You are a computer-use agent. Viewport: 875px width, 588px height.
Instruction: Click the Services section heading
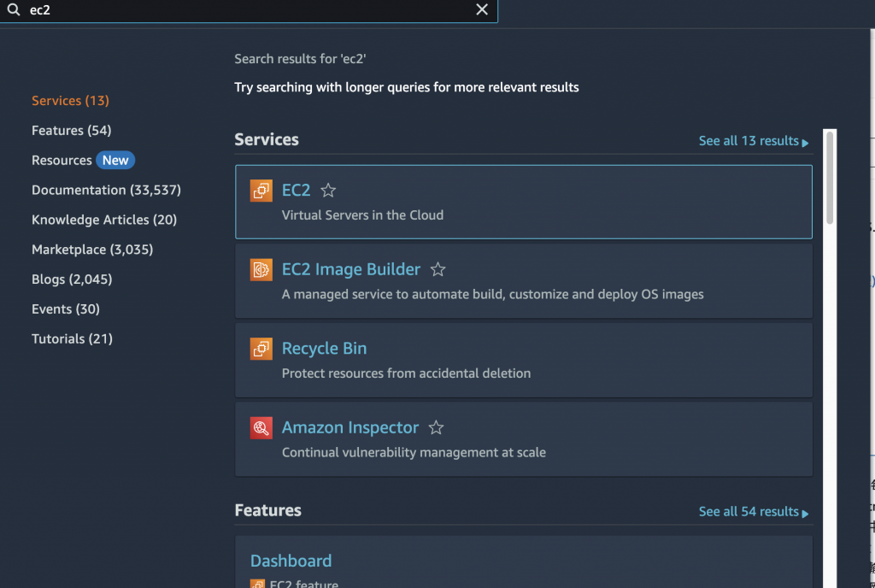(267, 139)
